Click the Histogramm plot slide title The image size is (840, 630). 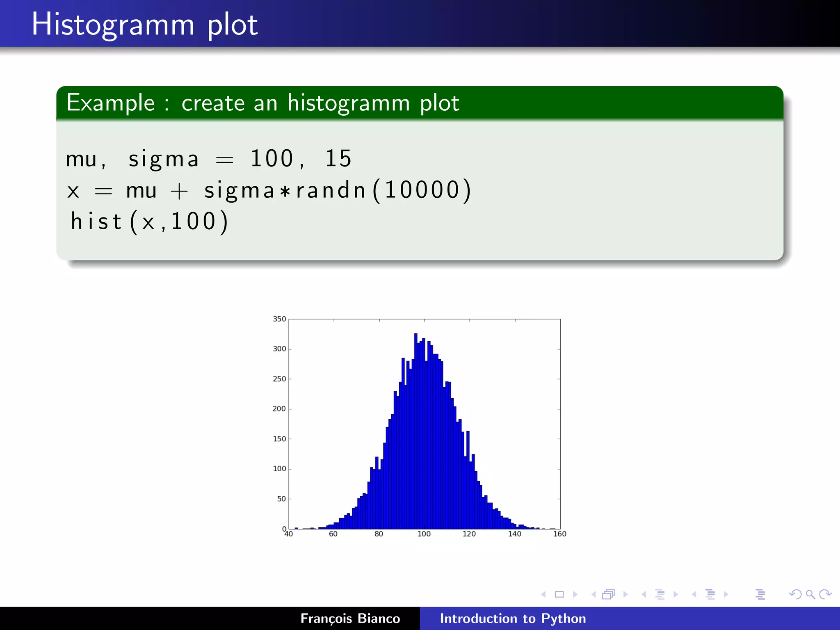click(145, 25)
